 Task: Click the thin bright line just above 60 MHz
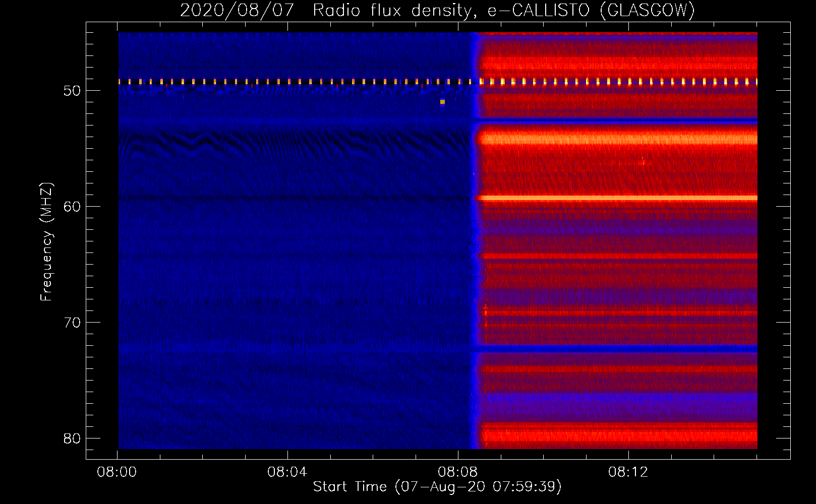(x=617, y=199)
